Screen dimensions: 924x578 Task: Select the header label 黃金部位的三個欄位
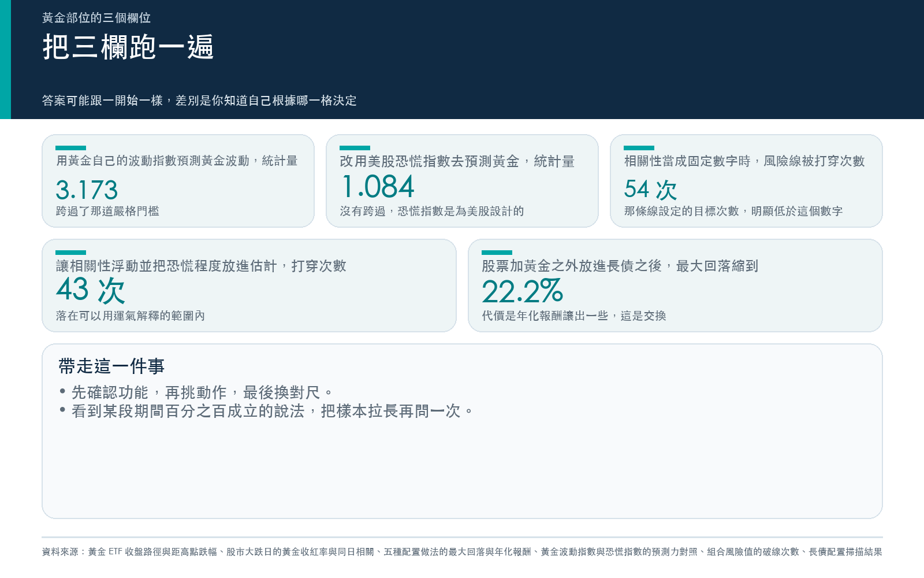point(96,18)
